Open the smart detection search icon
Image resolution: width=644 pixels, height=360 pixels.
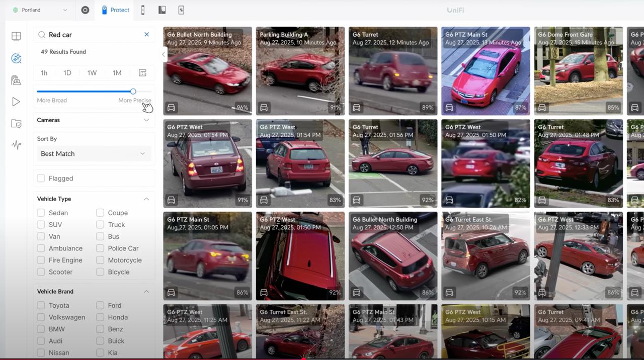16,58
